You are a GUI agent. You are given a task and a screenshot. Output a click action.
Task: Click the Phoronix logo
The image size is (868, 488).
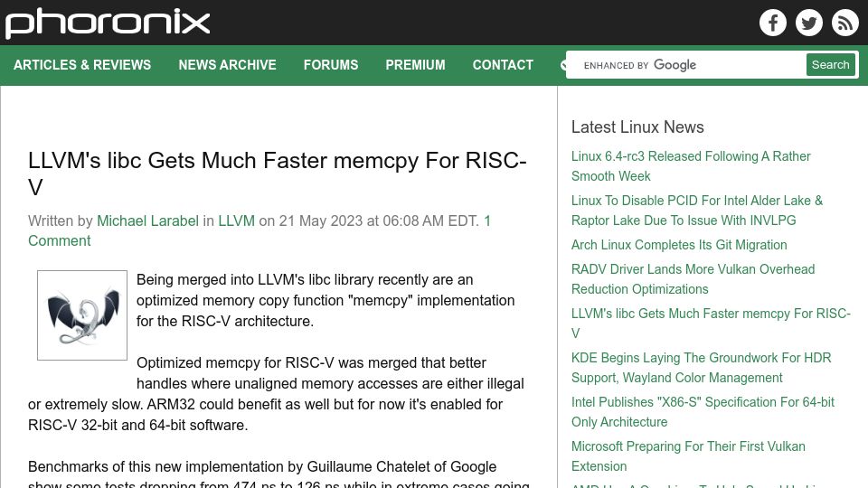coord(108,23)
